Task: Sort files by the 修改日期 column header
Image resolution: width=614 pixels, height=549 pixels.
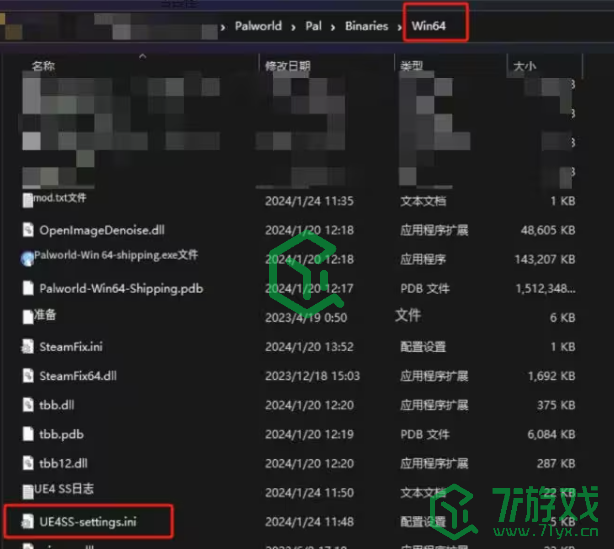Action: tap(288, 66)
